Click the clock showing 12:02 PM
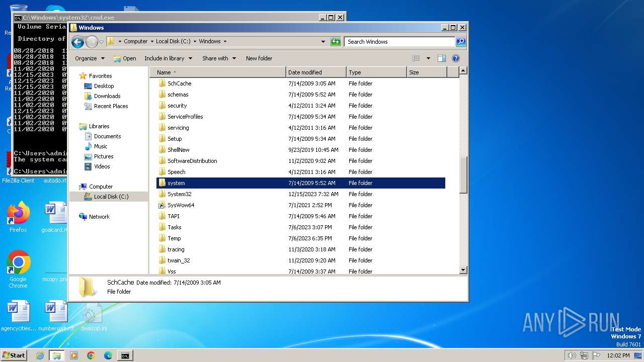644x362 pixels. [618, 355]
